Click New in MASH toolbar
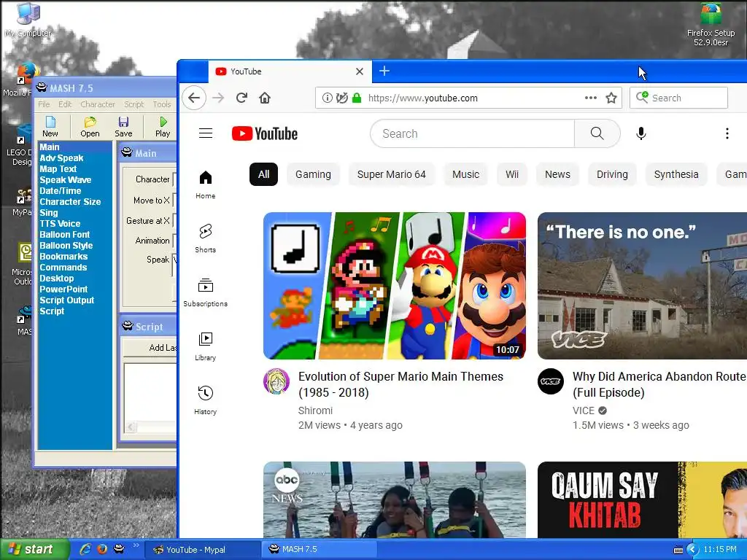The image size is (747, 560). pyautogui.click(x=50, y=127)
